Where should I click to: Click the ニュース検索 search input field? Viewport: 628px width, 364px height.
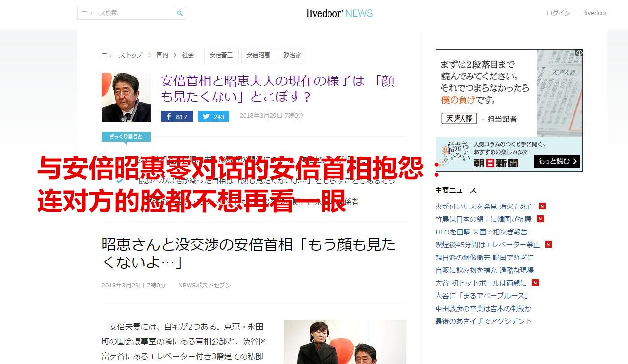point(126,13)
